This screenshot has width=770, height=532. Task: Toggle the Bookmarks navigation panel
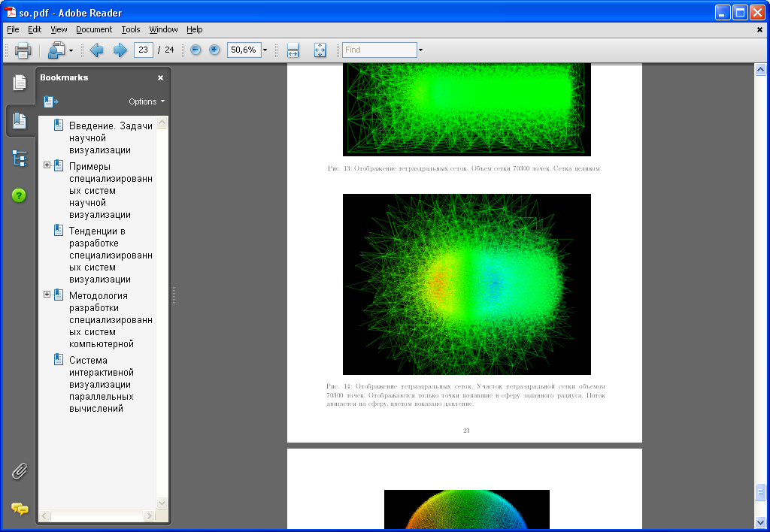click(20, 120)
